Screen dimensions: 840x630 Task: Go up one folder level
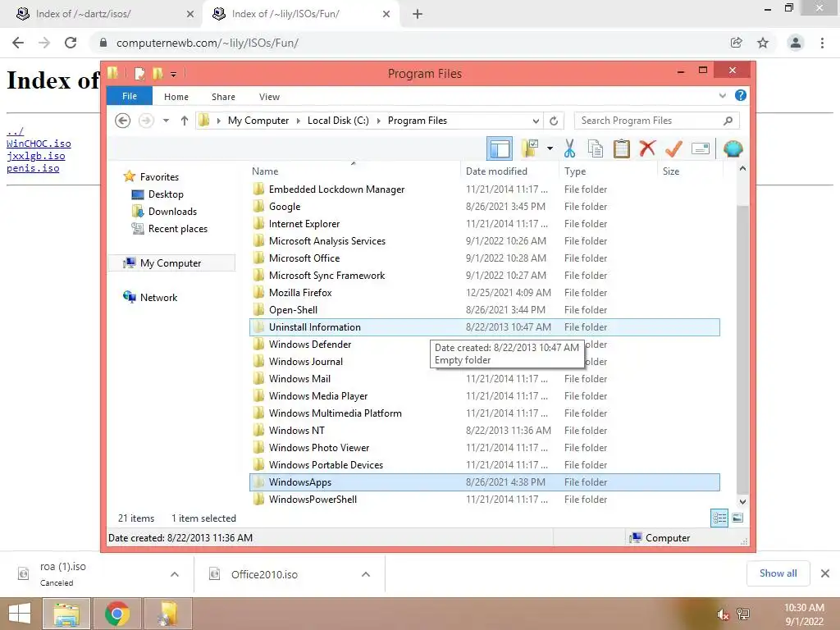pos(185,121)
